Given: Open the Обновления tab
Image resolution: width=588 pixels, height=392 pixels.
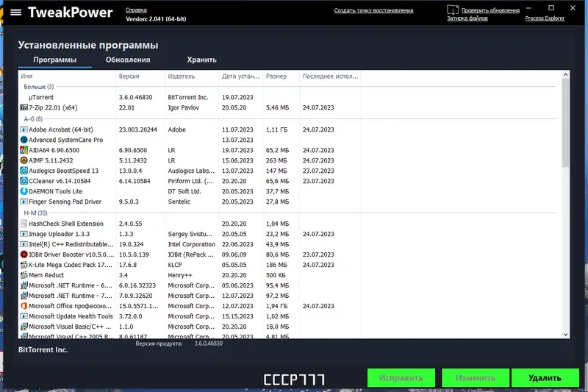Looking at the screenshot, I should point(128,60).
